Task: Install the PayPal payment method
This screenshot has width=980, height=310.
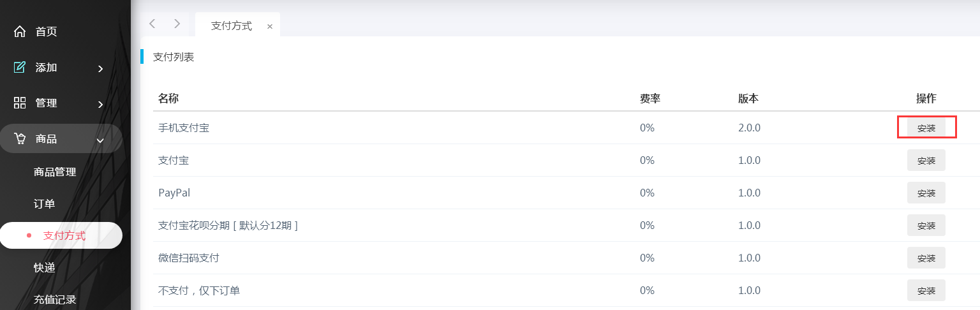Action: point(926,193)
